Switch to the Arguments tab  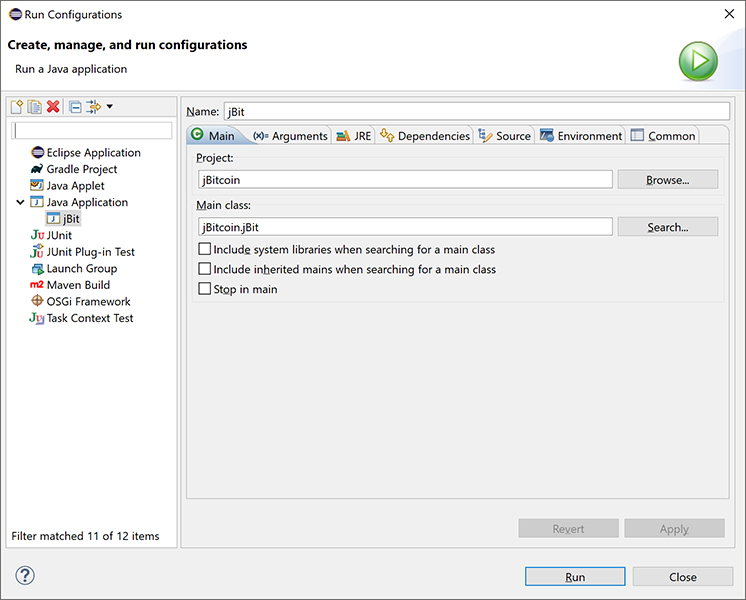(x=290, y=136)
